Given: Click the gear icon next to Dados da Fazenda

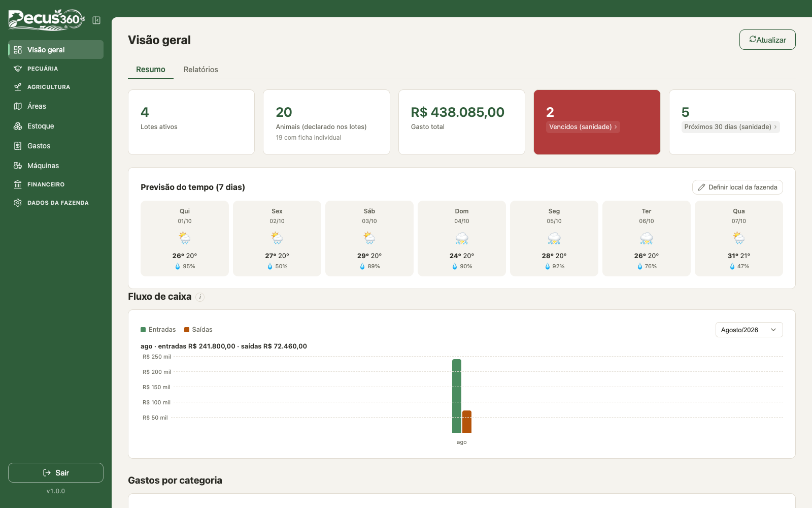Looking at the screenshot, I should [x=18, y=203].
